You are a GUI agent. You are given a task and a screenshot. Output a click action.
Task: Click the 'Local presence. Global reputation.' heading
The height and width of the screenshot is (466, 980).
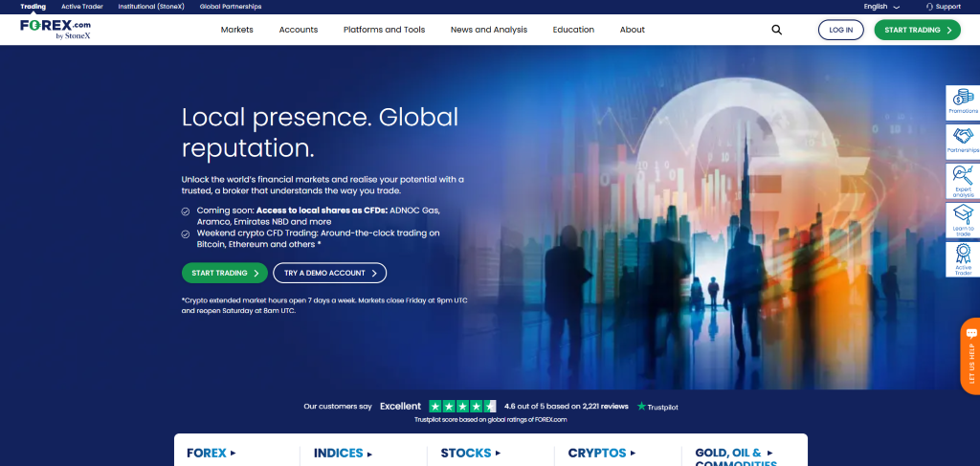[x=320, y=132]
